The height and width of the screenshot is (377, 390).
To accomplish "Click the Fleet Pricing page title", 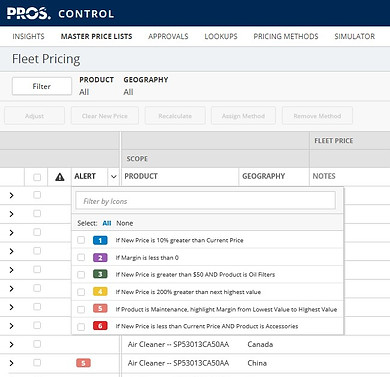I will point(46,59).
